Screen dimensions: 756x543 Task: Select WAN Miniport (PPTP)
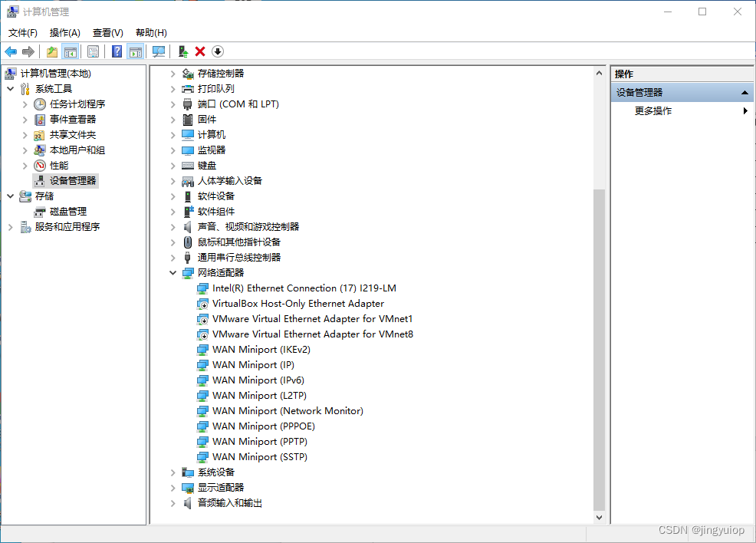click(260, 442)
